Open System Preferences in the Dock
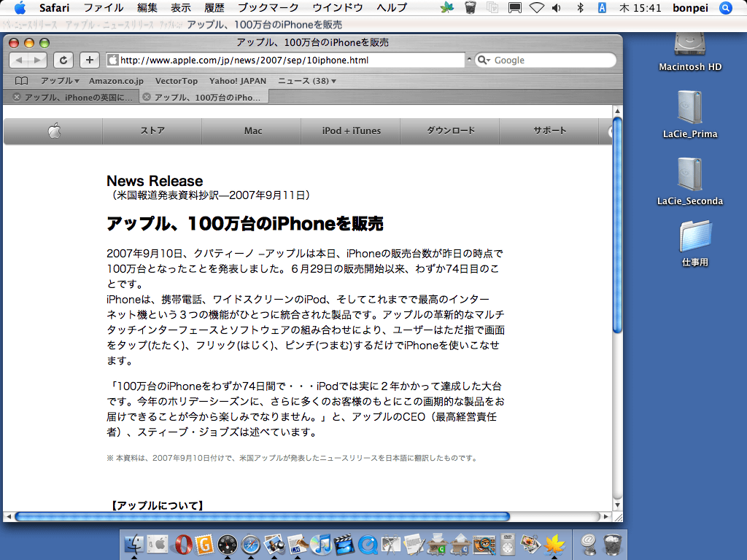Image resolution: width=747 pixels, height=560 pixels. point(158,544)
